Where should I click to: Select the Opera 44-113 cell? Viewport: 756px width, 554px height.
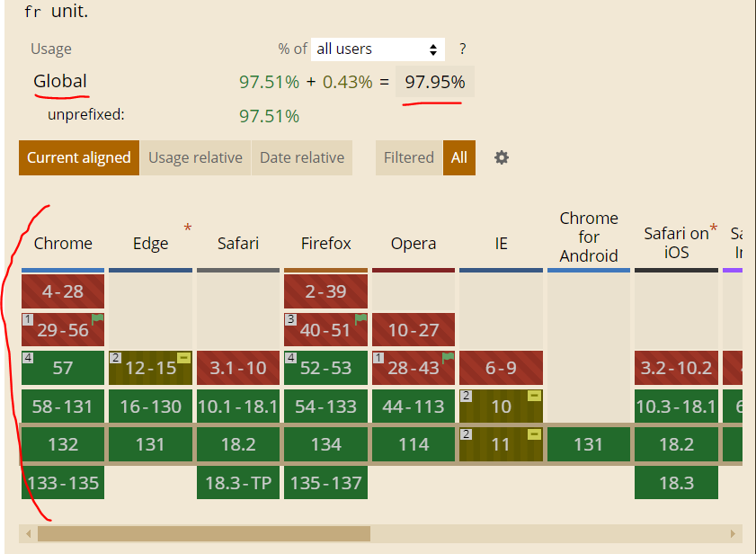point(414,407)
